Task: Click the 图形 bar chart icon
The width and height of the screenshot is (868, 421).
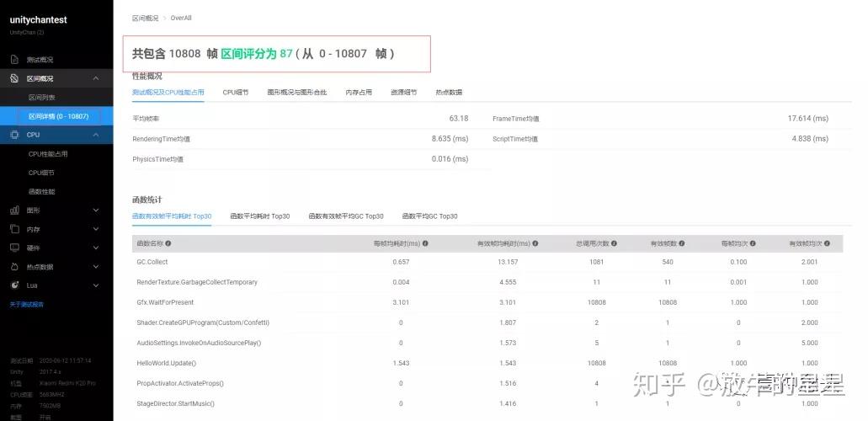Action: (x=15, y=210)
